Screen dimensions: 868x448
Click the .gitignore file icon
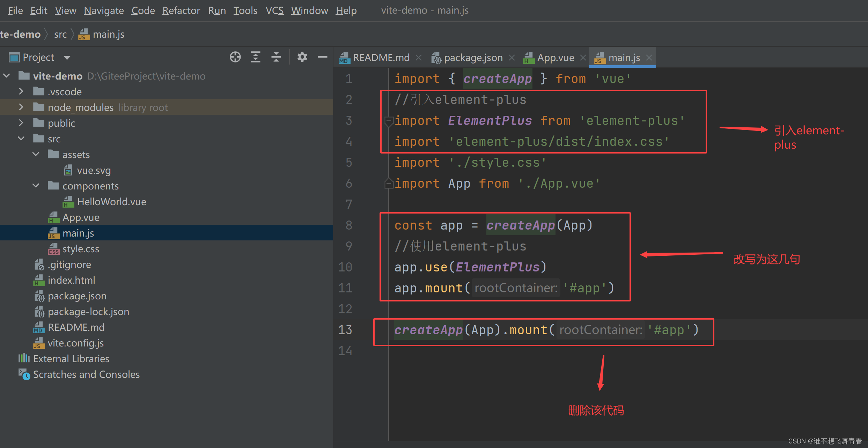click(x=39, y=264)
